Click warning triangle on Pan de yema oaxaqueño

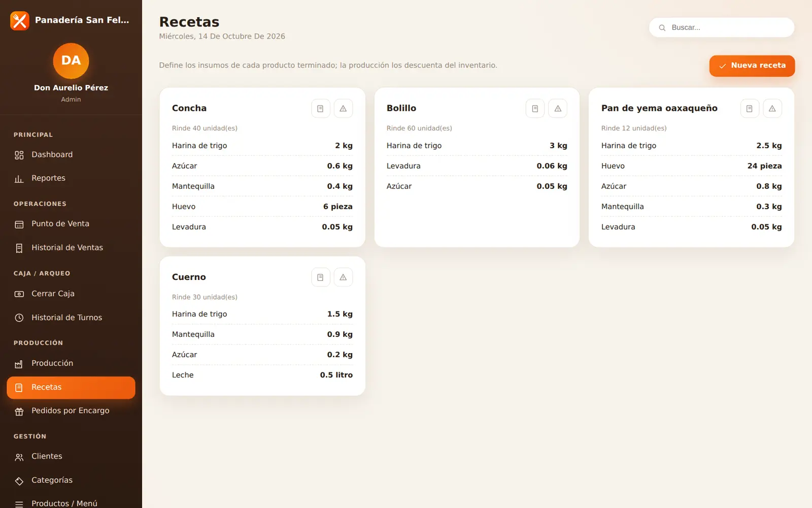[772, 108]
